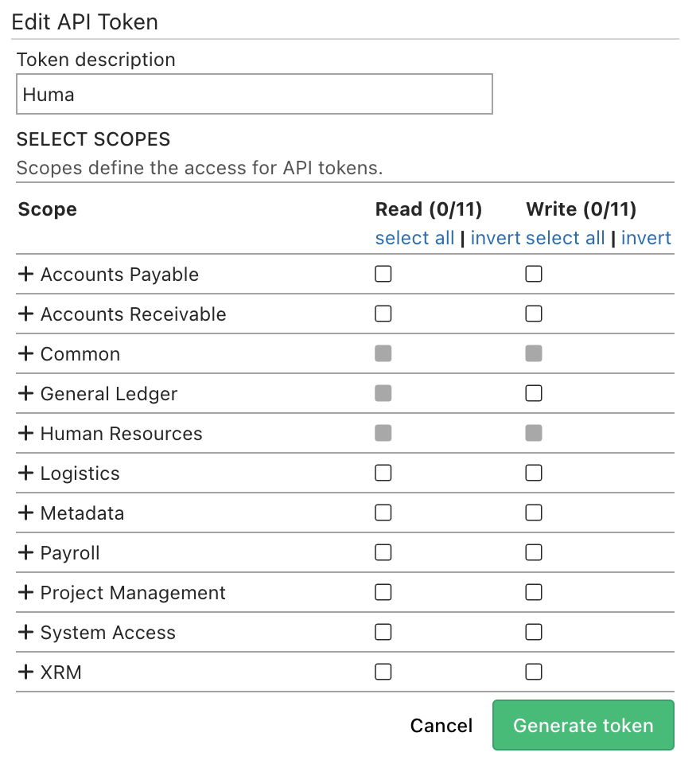Enable Write access for System Access
The width and height of the screenshot is (700, 764).
click(533, 632)
